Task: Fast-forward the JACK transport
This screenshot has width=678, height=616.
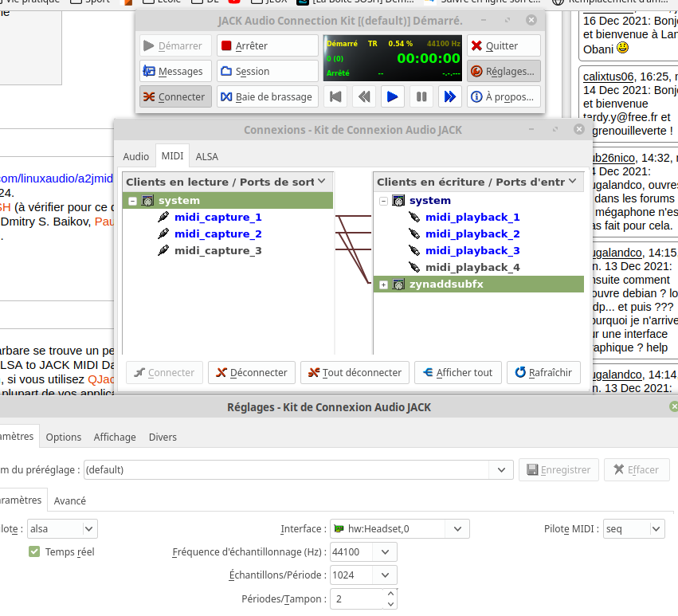Action: click(449, 96)
